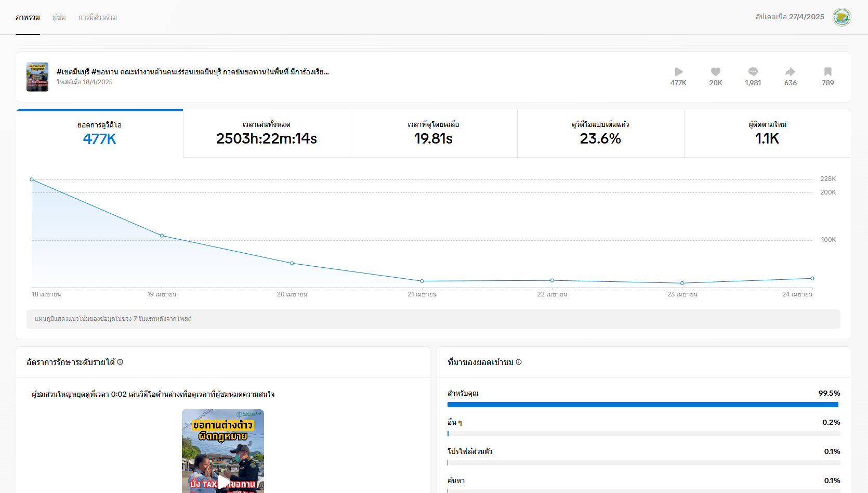Screen dimensions: 868x493
Task: Play the retention preview video
Action: (x=223, y=482)
